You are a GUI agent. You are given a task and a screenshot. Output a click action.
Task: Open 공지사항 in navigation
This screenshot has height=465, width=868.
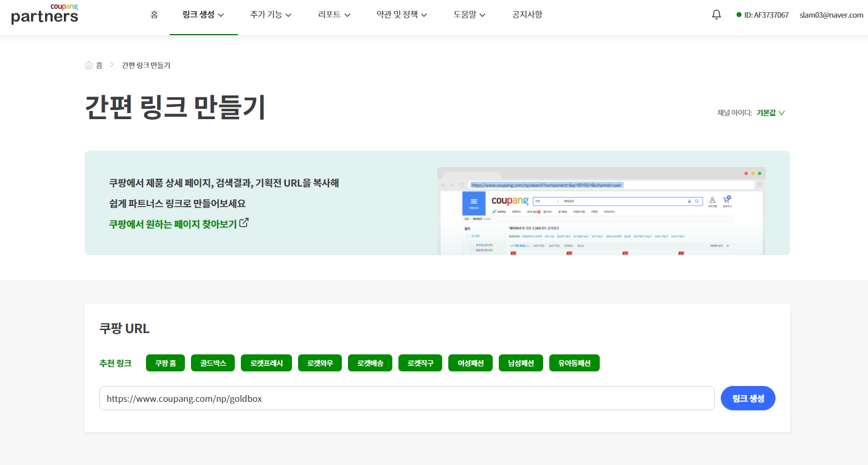coord(527,15)
